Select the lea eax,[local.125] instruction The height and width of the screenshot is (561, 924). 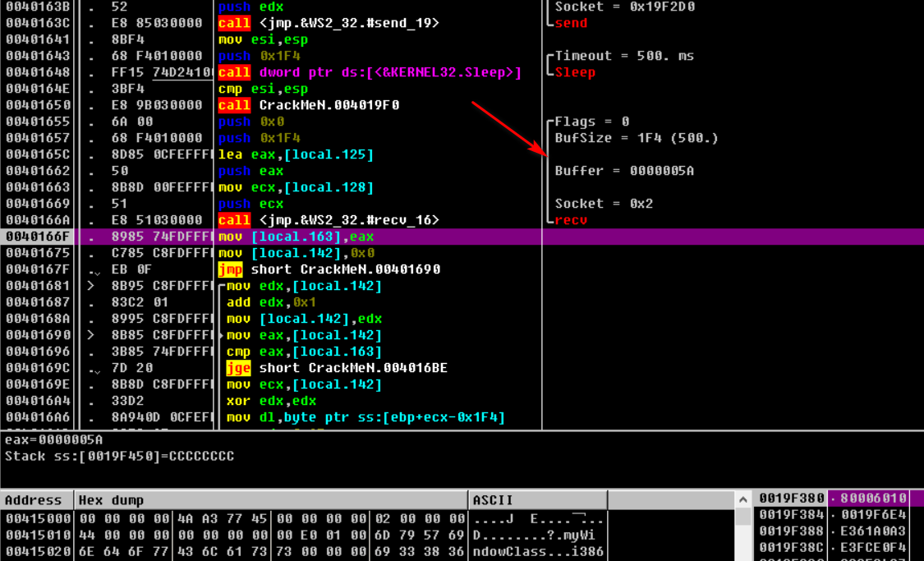point(296,154)
